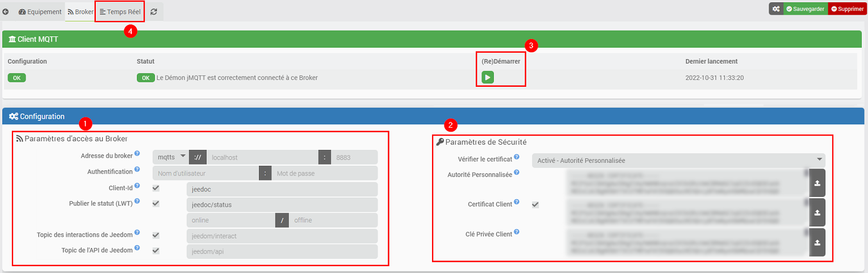Click the Certificat Client text area
868x273 pixels.
click(687, 212)
